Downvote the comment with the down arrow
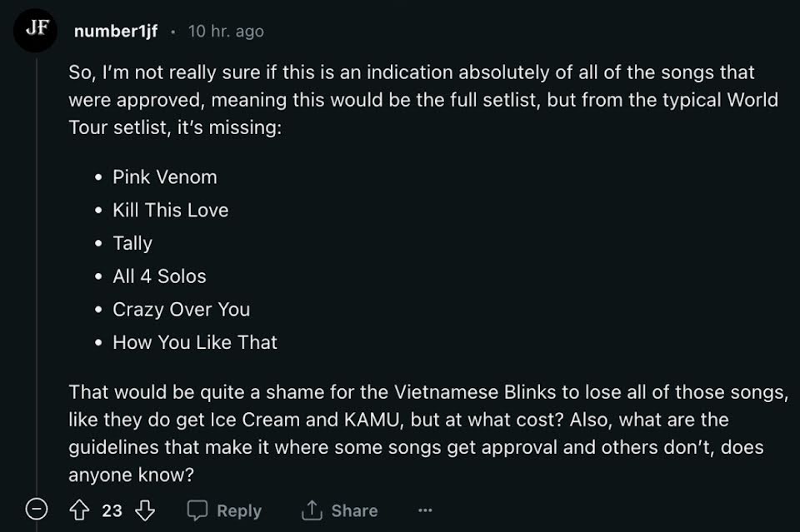Viewport: 800px width, 532px height. coord(145,510)
